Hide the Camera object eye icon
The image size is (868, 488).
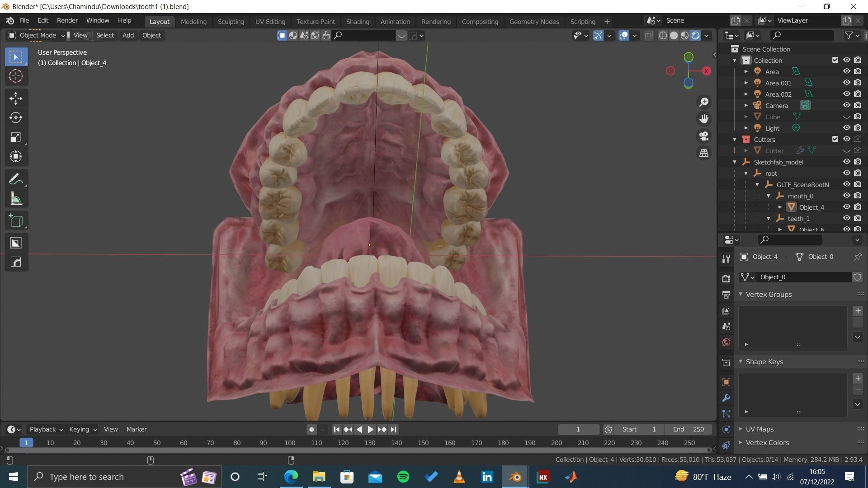(x=846, y=105)
